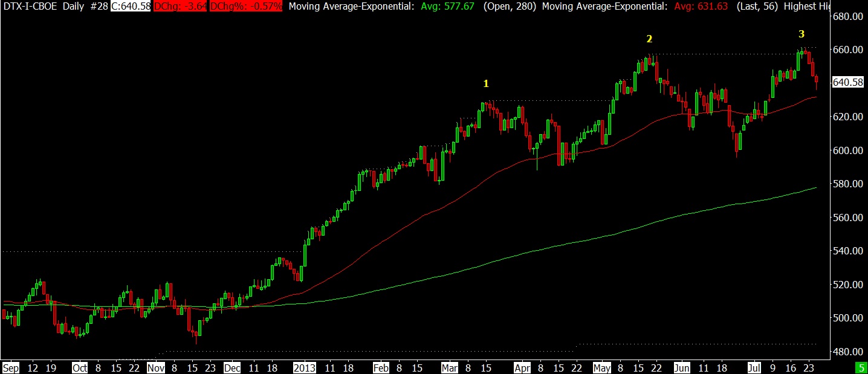Viewport: 868px width, 374px height.
Task: Open the (Open, 280) moving average parameters
Action: click(x=510, y=6)
